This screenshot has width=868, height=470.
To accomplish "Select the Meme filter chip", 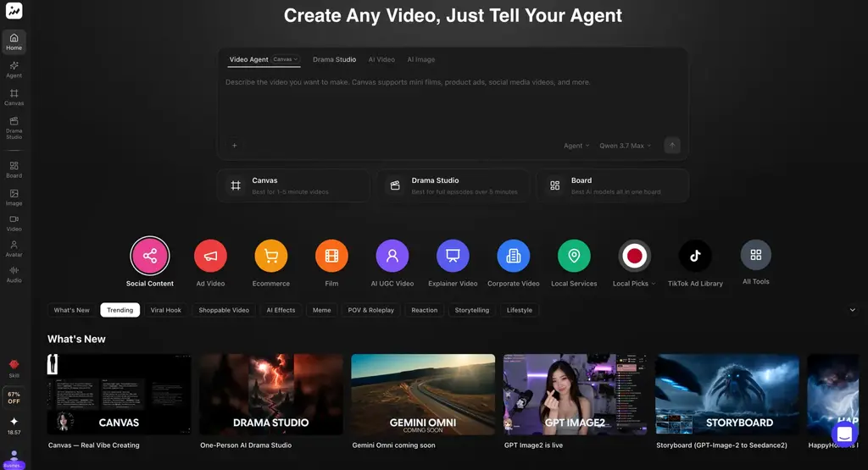I will (321, 310).
